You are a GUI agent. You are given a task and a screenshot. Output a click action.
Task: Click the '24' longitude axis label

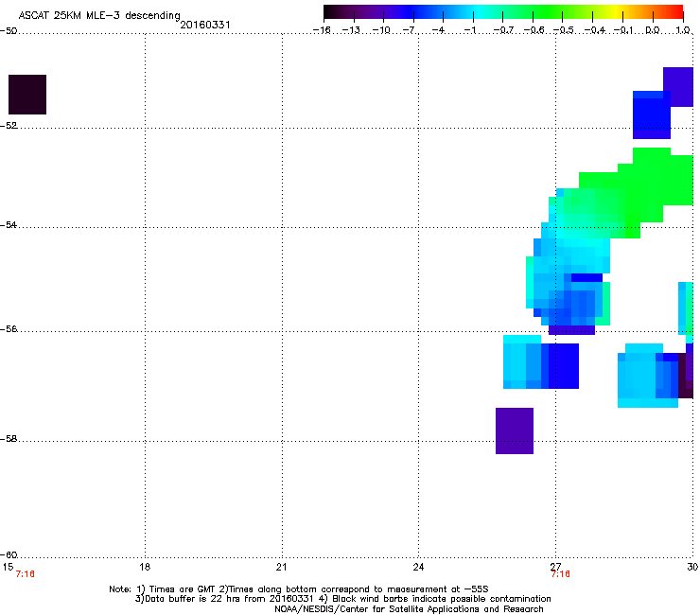(x=418, y=567)
